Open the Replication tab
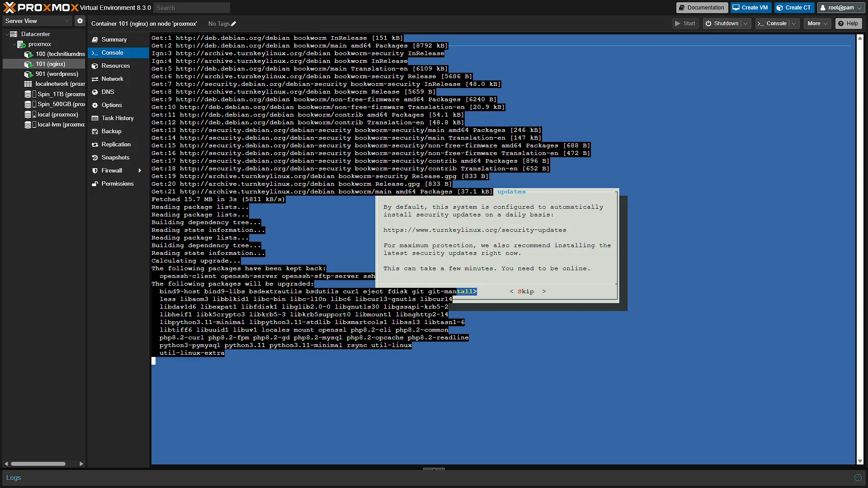The height and width of the screenshot is (488, 868). coord(118,145)
